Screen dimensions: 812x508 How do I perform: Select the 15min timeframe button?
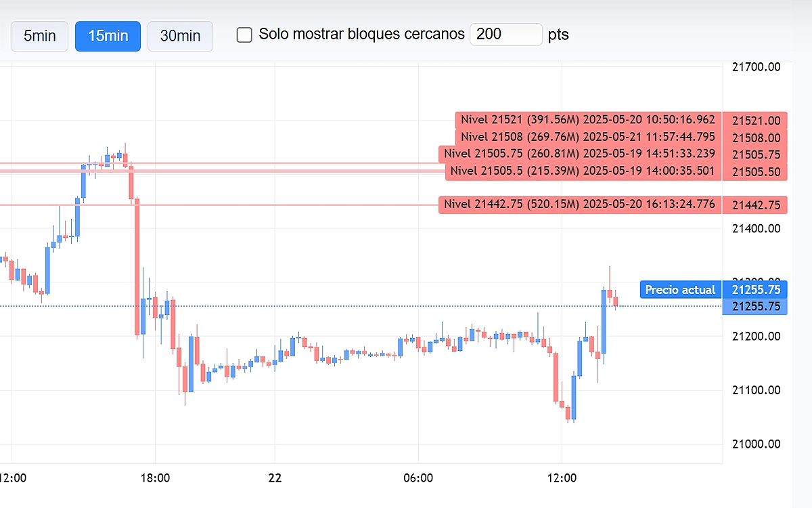tap(108, 36)
